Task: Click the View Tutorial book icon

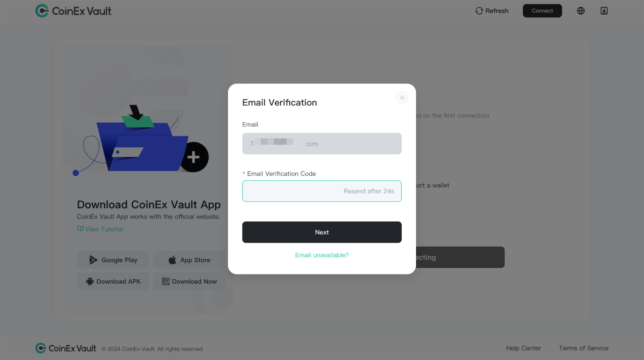Action: click(80, 229)
